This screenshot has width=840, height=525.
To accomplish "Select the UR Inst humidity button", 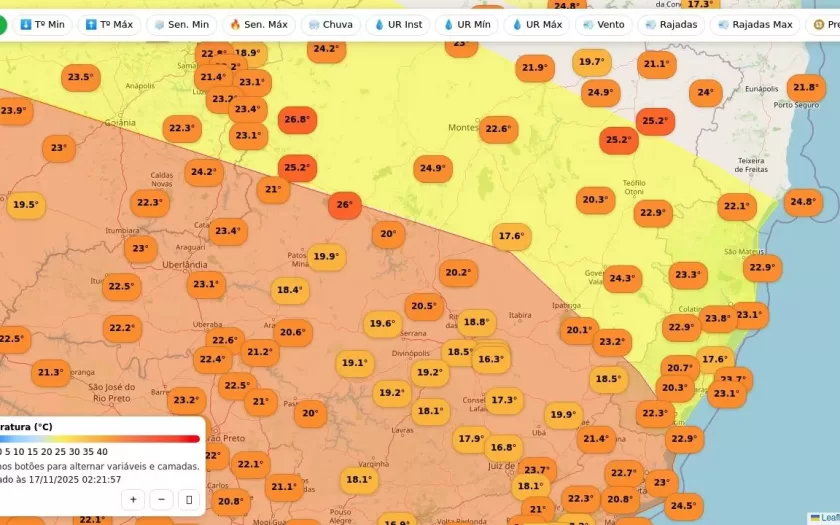I will (398, 24).
